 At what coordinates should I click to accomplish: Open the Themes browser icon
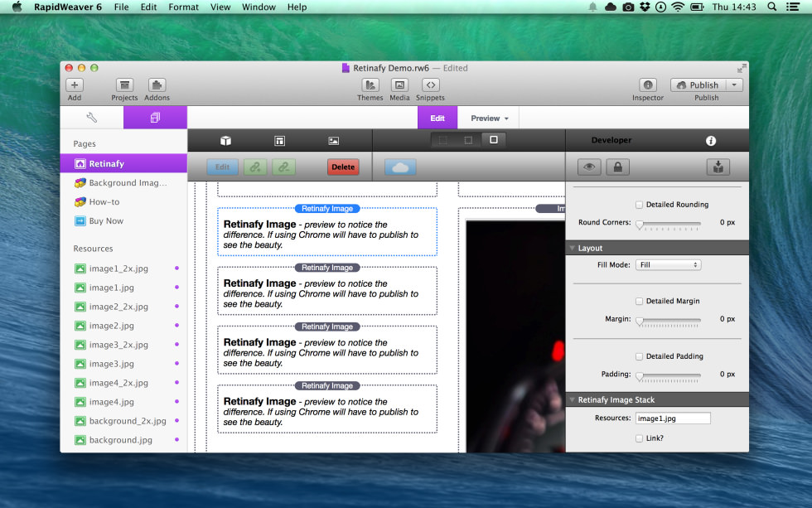pos(370,85)
